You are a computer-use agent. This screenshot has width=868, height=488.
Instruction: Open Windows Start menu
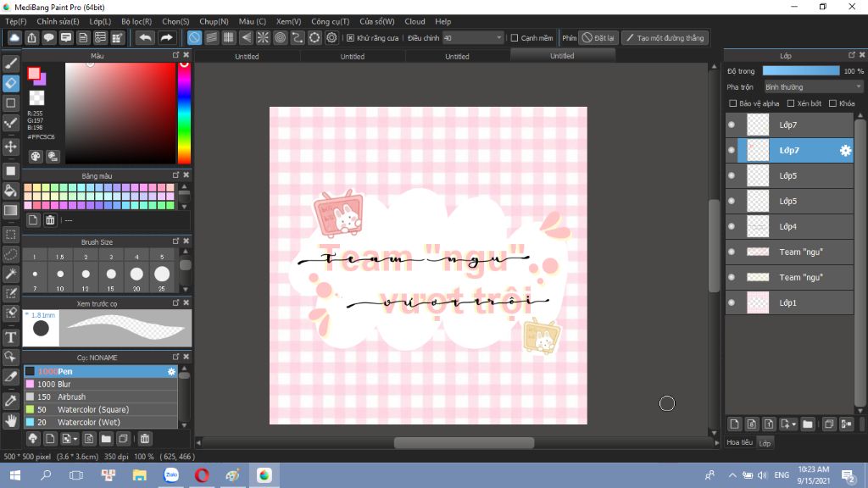pos(15,475)
